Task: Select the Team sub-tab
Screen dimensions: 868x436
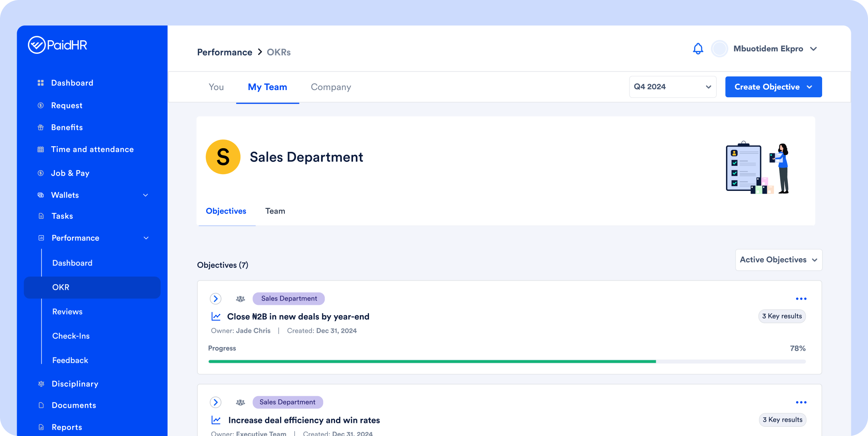Action: tap(275, 211)
